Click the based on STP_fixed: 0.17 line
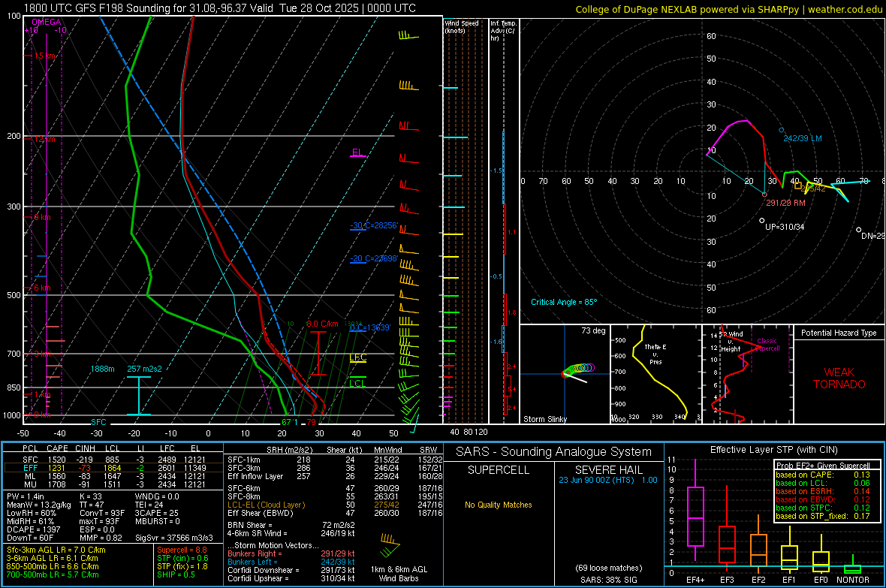Viewport: 886px width, 588px height. point(823,516)
